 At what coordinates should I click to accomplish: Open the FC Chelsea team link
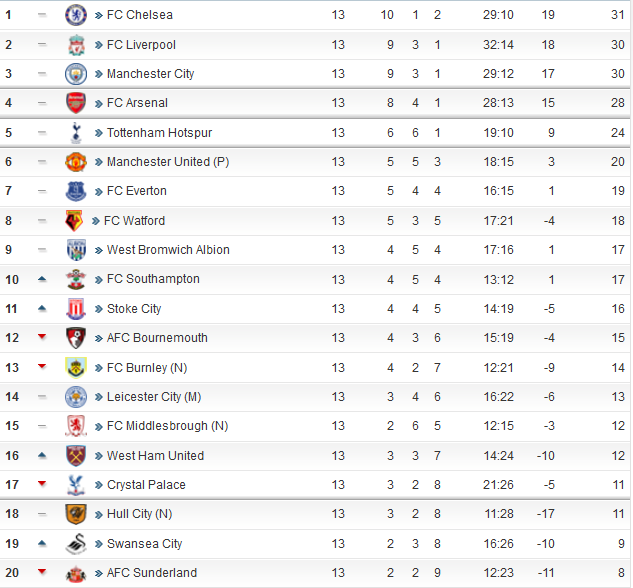click(140, 15)
